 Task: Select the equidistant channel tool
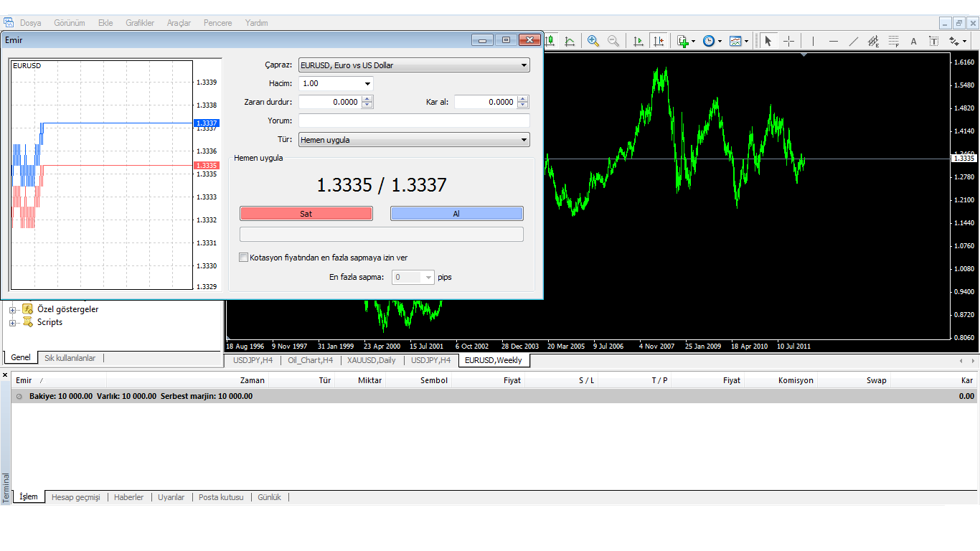(874, 41)
